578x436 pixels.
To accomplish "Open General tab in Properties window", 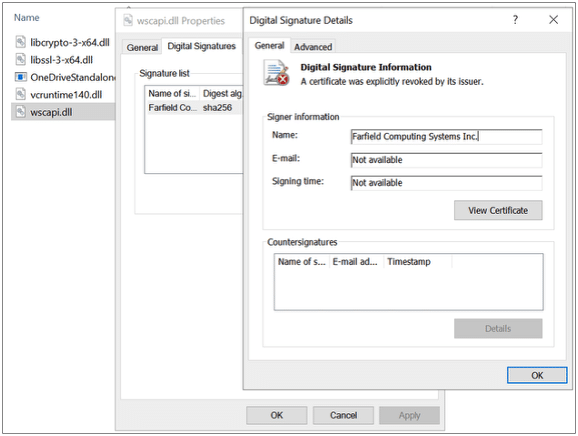I will (x=142, y=48).
